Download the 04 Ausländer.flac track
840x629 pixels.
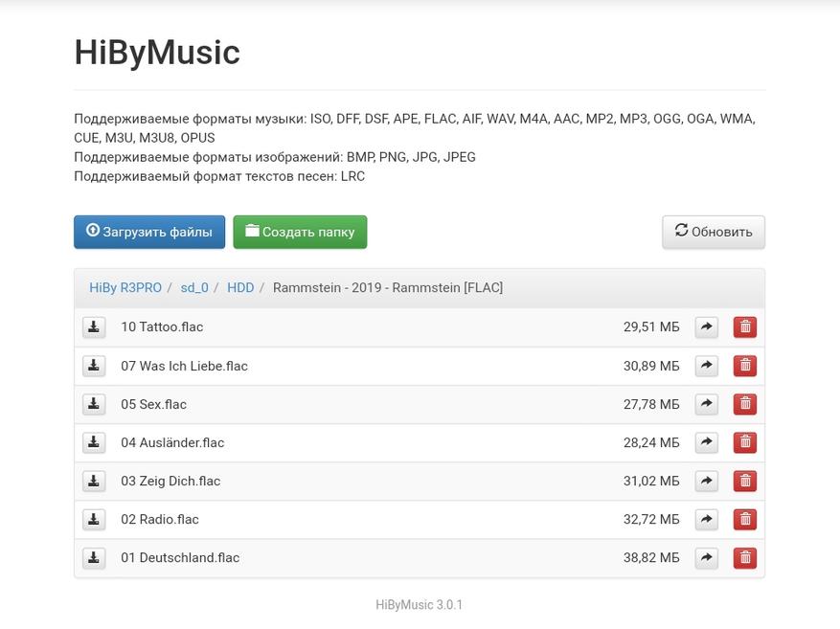pyautogui.click(x=94, y=442)
